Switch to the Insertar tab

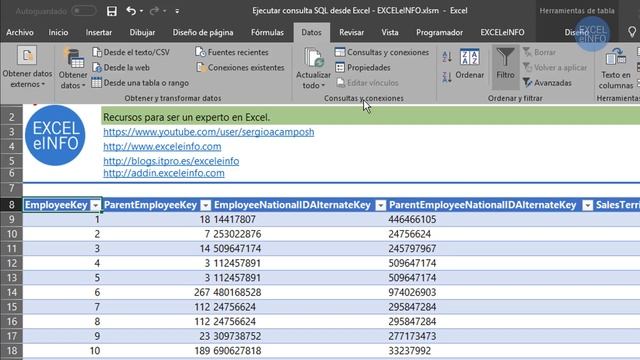coord(99,32)
